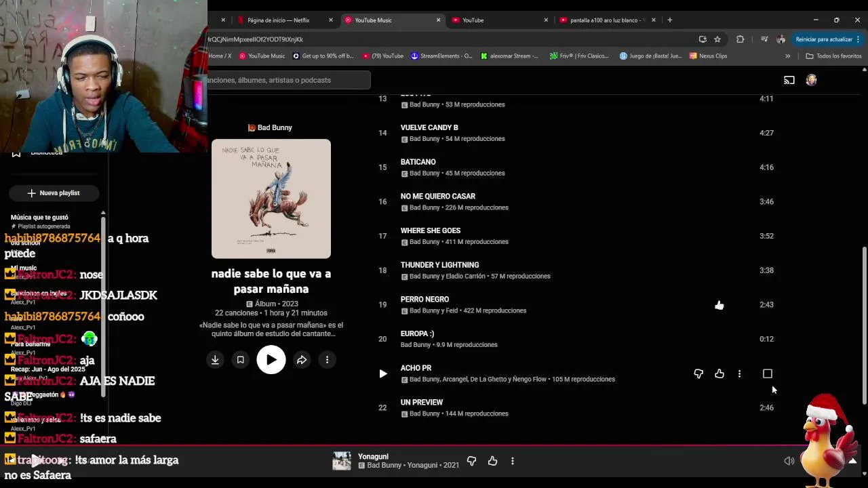Bookmark this page with star icon
Screen dimensions: 868x488
click(717, 39)
